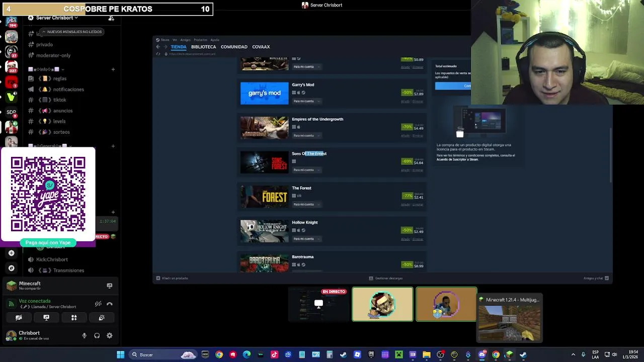Start screen sharing in Discord voice panel
Viewport: 644px width, 362px height.
point(46,317)
